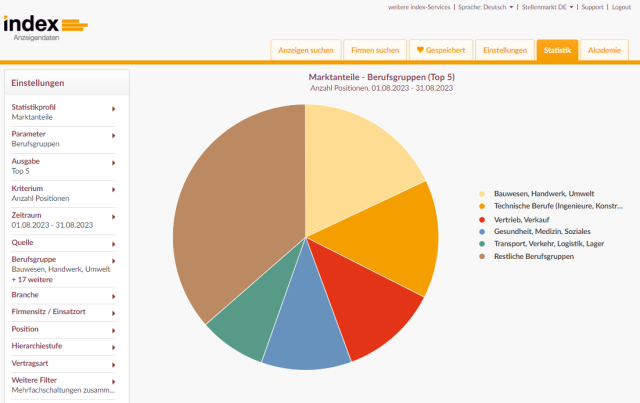Open the Sprache: Deutsch dropdown
This screenshot has height=403, width=640.
point(486,7)
